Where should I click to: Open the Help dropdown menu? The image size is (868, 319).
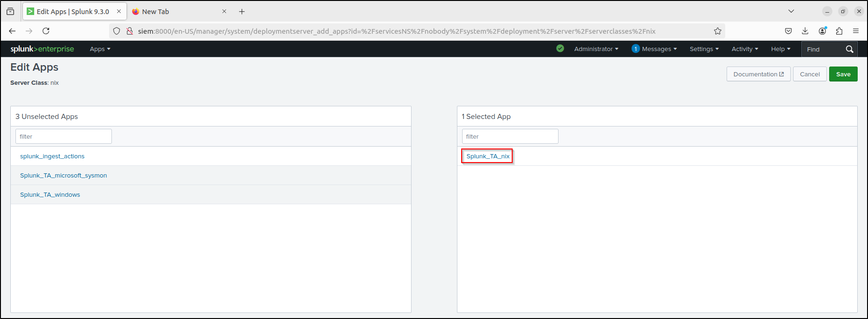[780, 49]
